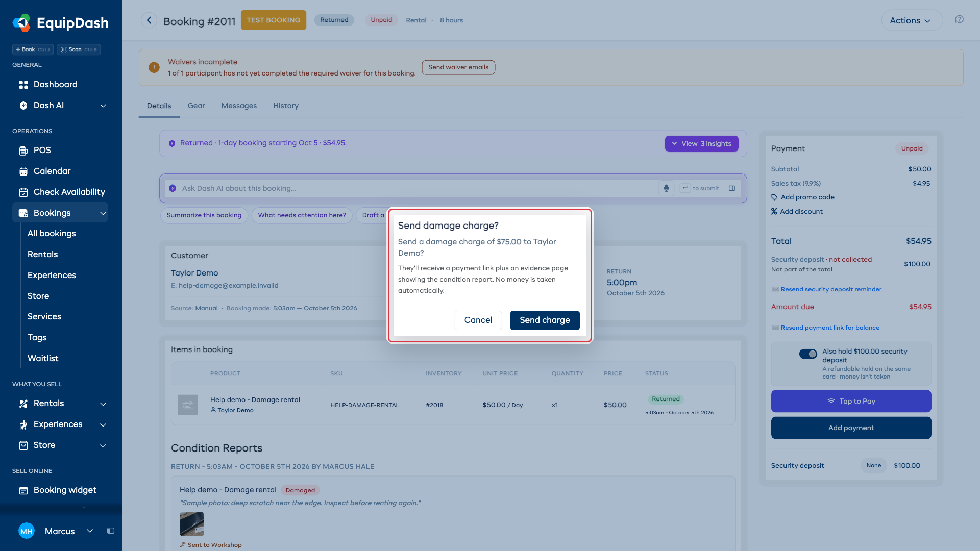The width and height of the screenshot is (980, 551).
Task: Click Resend payment link for balance
Action: coord(830,328)
